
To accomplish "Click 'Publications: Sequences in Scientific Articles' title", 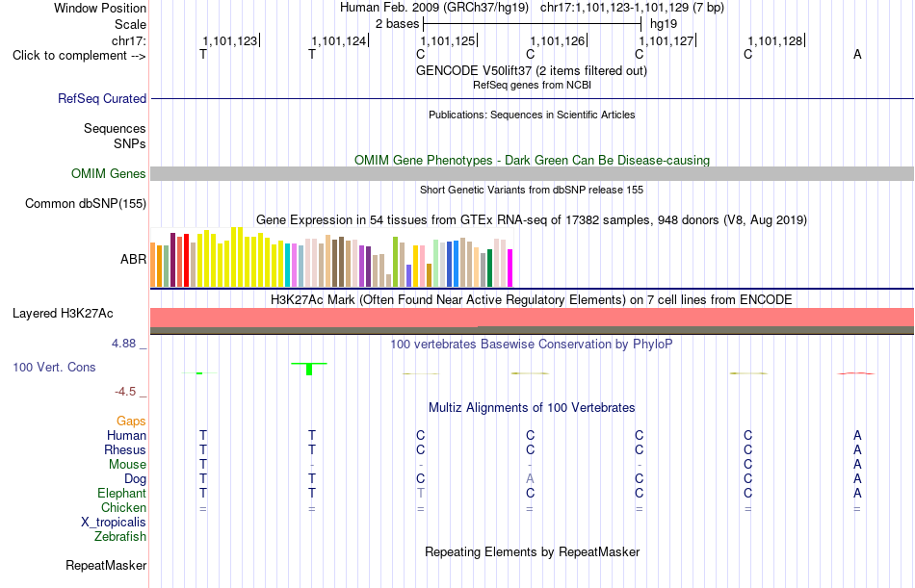I will click(x=532, y=115).
